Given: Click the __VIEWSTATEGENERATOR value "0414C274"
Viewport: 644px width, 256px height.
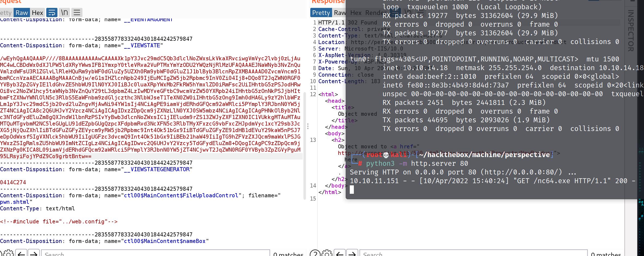Looking at the screenshot, I should point(13,182).
